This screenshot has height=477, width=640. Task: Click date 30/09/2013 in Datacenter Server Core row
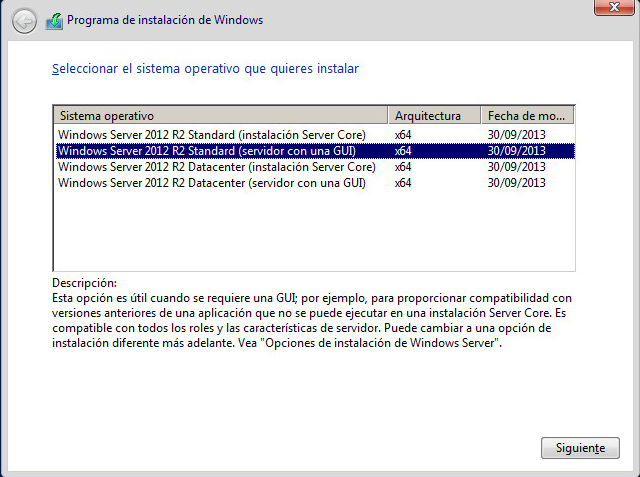516,167
